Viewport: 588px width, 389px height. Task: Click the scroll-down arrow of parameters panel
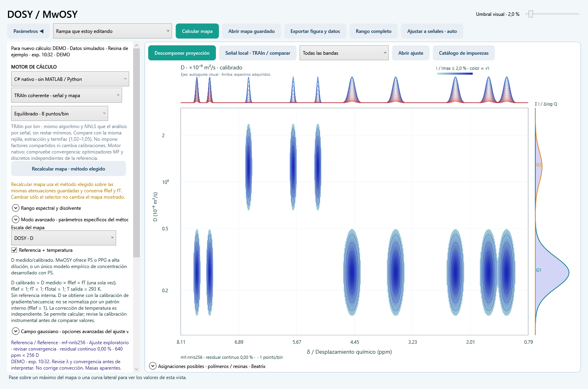click(137, 369)
